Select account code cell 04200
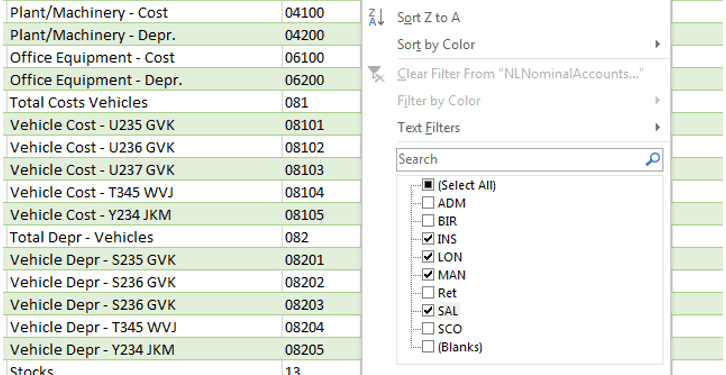726x375 pixels. click(x=321, y=35)
